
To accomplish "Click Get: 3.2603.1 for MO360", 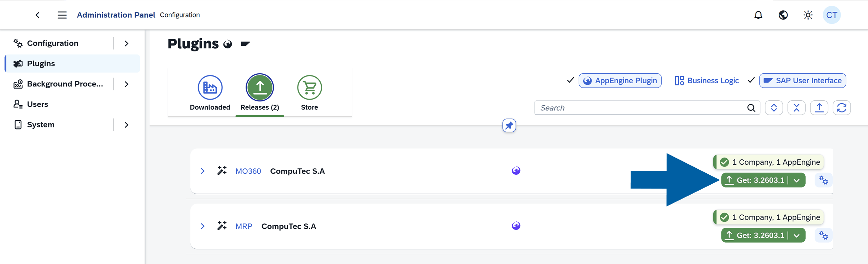I will pos(755,180).
